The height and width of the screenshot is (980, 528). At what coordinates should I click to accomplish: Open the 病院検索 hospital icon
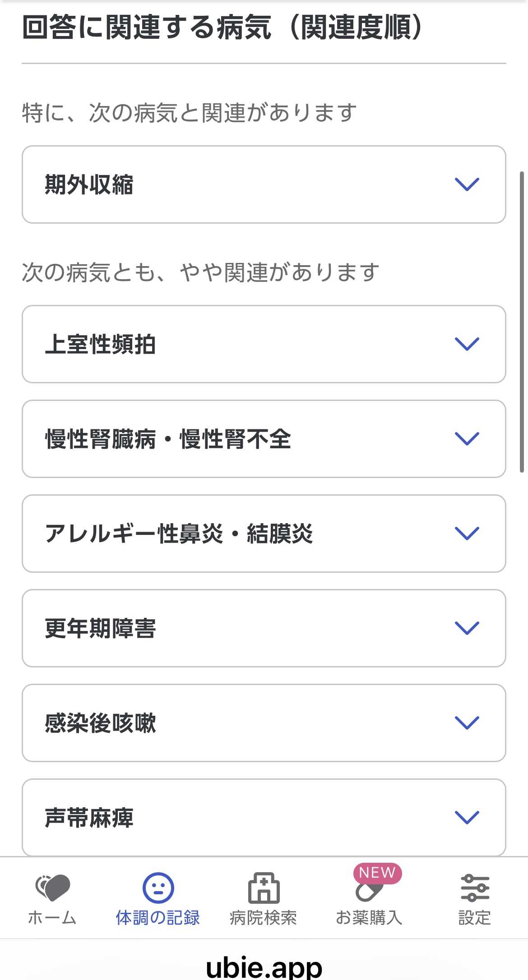(264, 888)
